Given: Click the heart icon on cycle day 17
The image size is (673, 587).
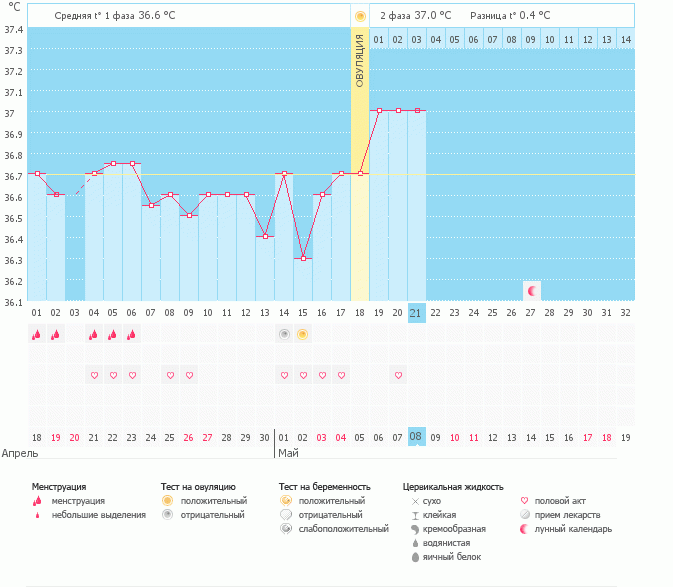Looking at the screenshot, I should [341, 375].
